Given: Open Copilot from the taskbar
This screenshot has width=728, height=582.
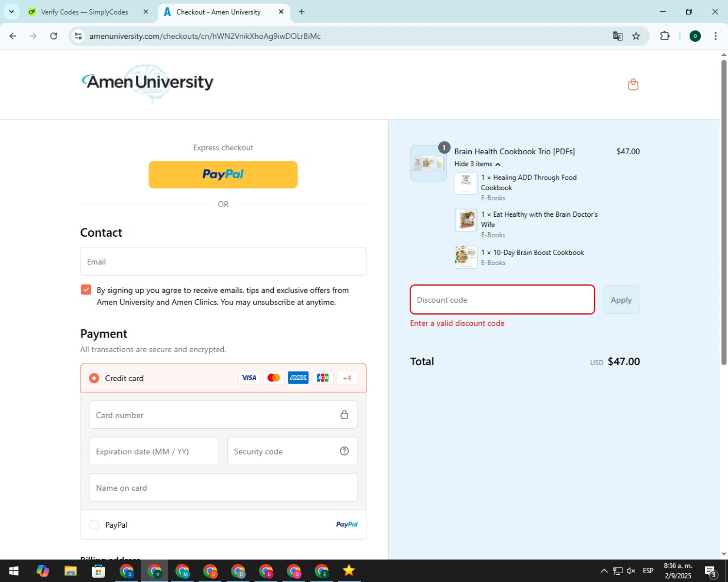Looking at the screenshot, I should click(x=43, y=571).
